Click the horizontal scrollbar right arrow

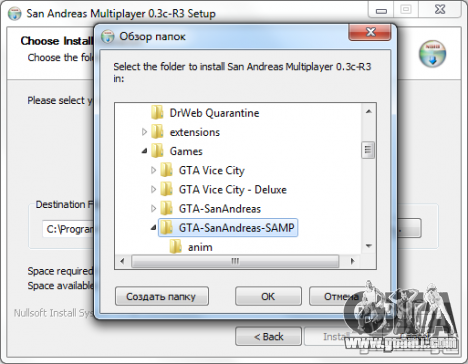[x=352, y=261]
